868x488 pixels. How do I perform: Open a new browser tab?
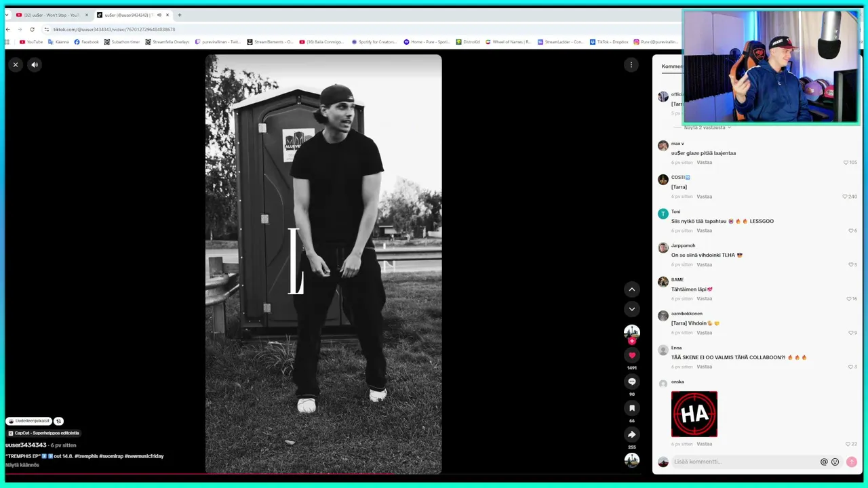click(180, 15)
